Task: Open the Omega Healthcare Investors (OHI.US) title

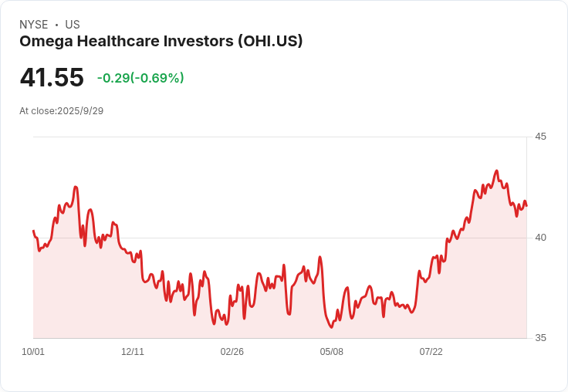Action: 161,42
